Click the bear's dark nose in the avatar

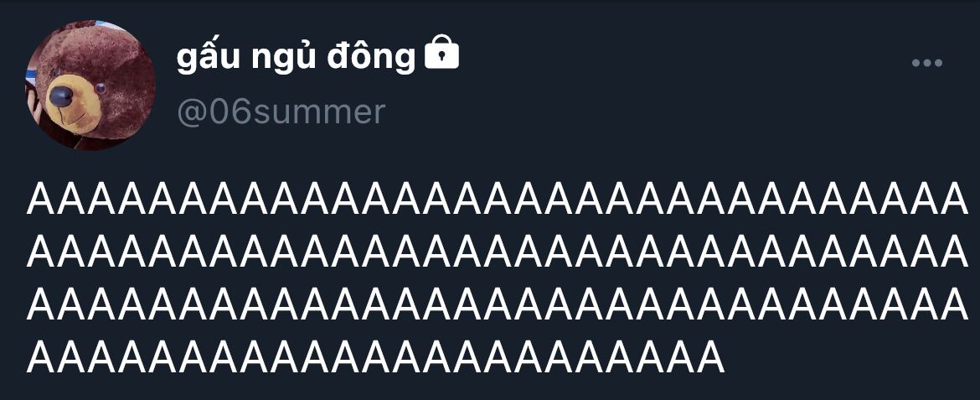[x=62, y=96]
